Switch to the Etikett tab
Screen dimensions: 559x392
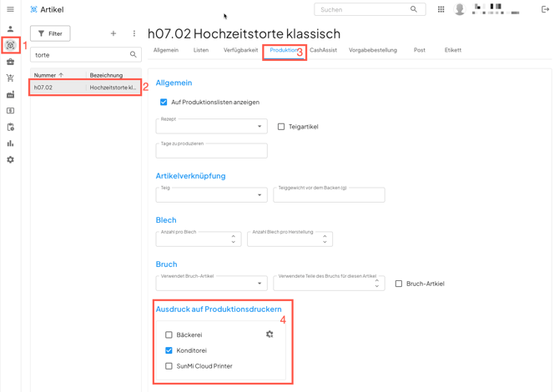453,50
